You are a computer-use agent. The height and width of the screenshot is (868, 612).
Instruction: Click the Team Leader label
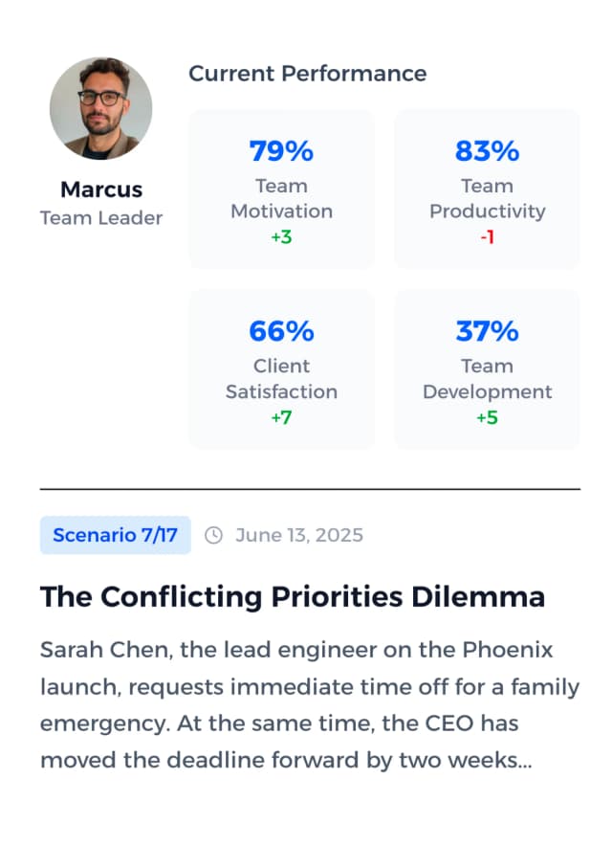[x=101, y=218]
